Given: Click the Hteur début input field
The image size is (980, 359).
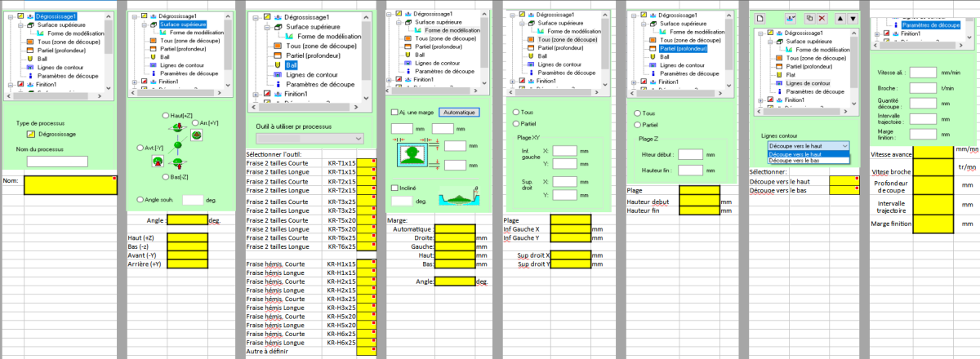Looking at the screenshot, I should point(691,153).
